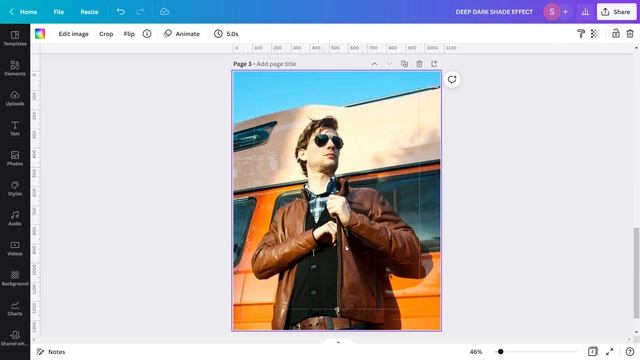The width and height of the screenshot is (640, 360).
Task: Open the Elements sidebar panel
Action: (15, 68)
